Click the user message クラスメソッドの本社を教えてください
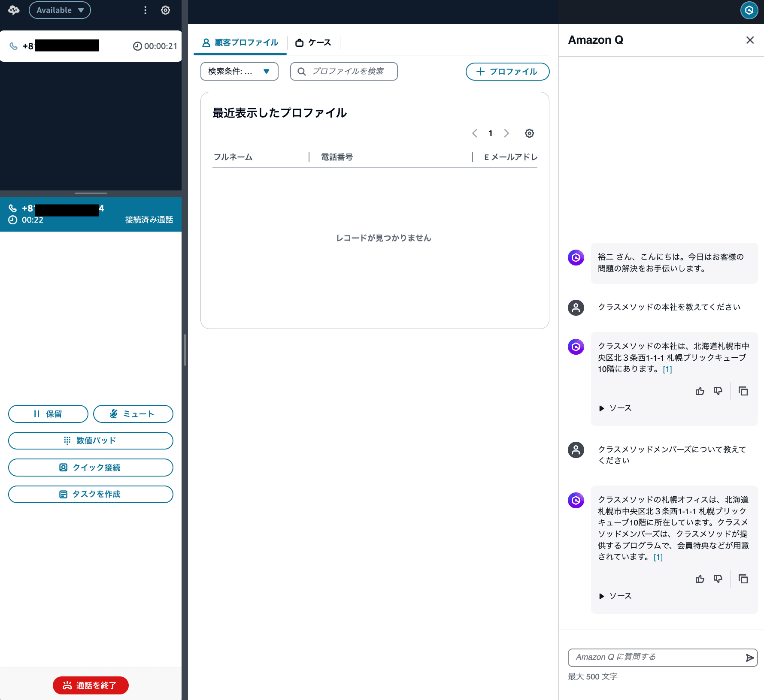The height and width of the screenshot is (700, 764). pos(669,307)
